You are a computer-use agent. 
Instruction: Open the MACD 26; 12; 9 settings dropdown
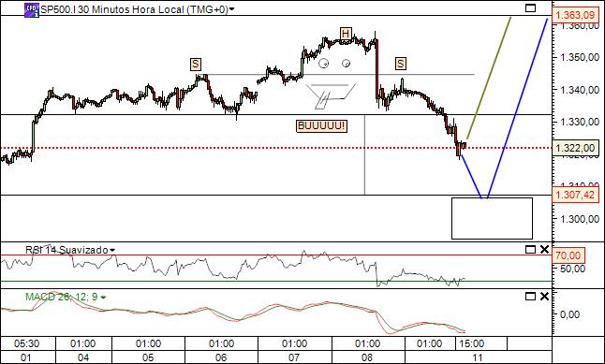[103, 298]
